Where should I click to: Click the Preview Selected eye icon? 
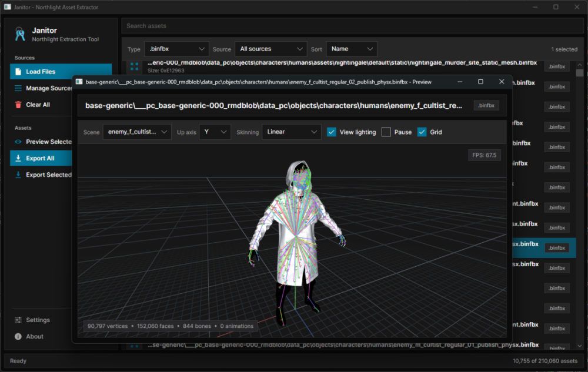click(18, 142)
